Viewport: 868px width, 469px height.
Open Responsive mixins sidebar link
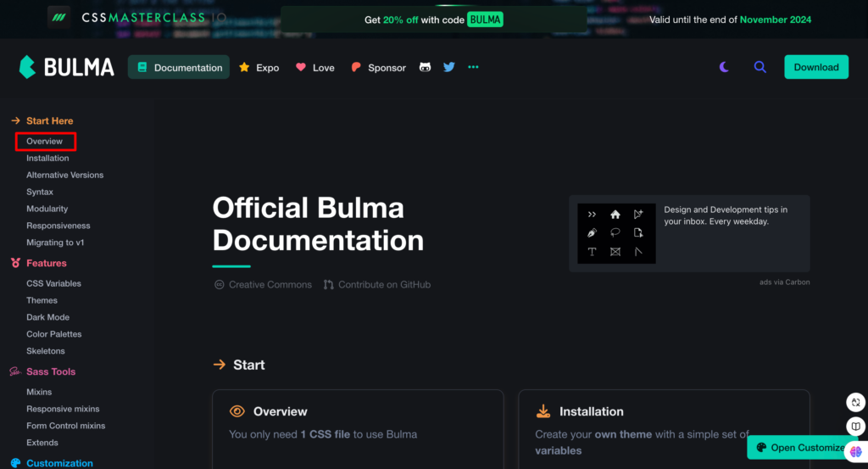click(63, 409)
